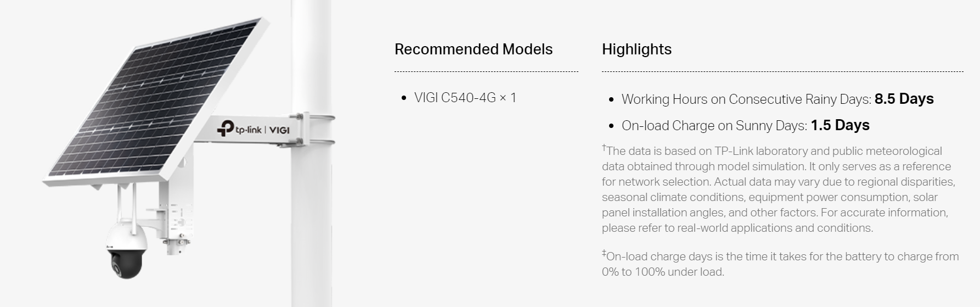980x307 pixels.
Task: Click the tp-link VIGI logo on bracket
Action: (x=253, y=130)
